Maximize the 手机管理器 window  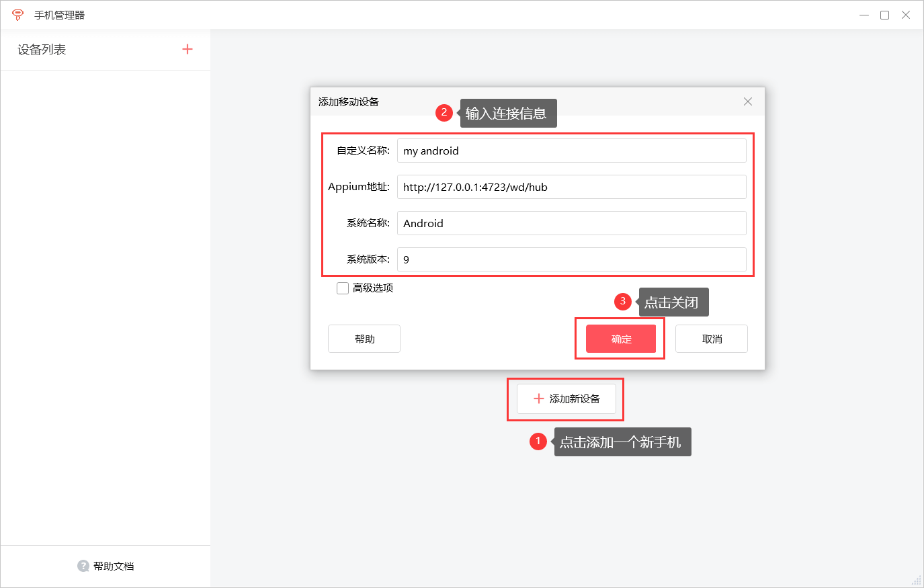[x=885, y=15]
